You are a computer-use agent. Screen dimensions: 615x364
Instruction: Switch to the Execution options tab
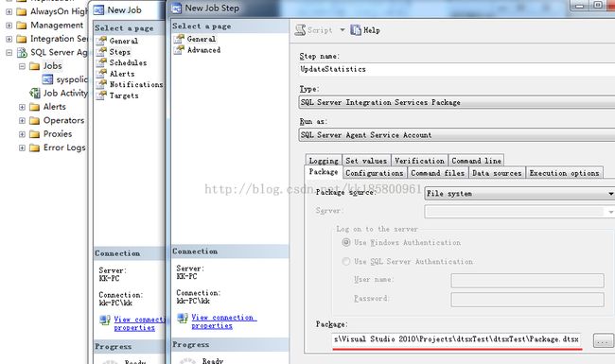564,173
